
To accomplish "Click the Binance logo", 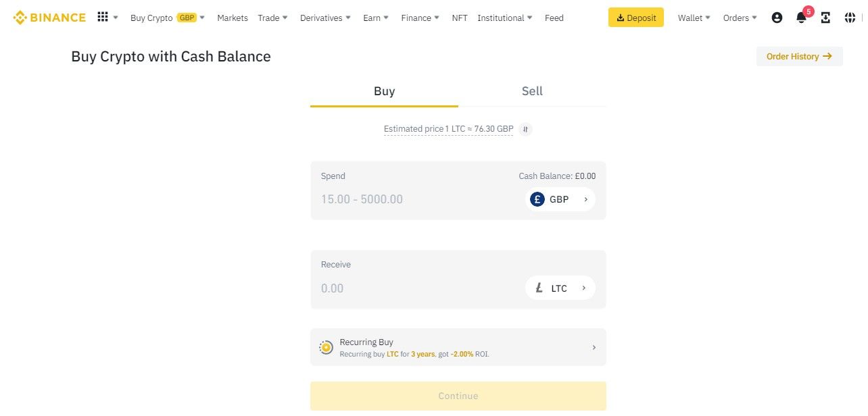I will (49, 18).
